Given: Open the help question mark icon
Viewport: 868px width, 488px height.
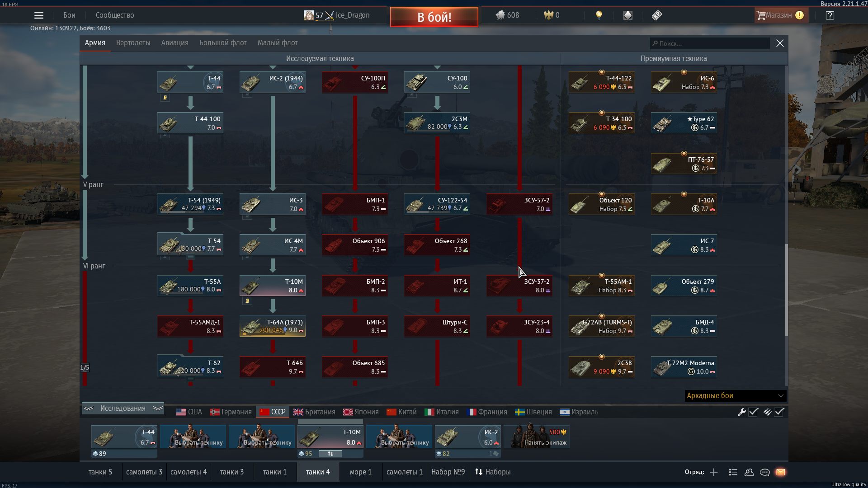Looking at the screenshot, I should [830, 15].
